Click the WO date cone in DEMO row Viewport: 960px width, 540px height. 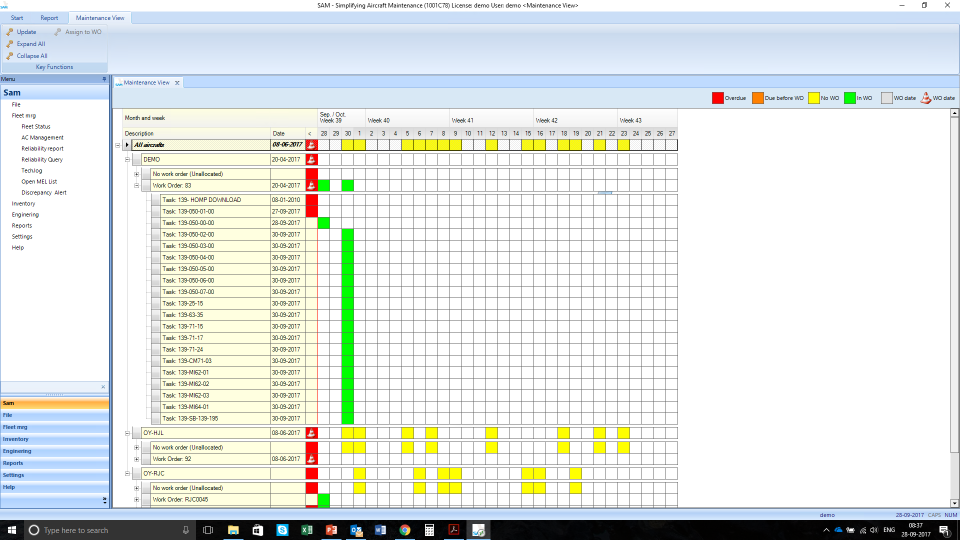pos(312,159)
